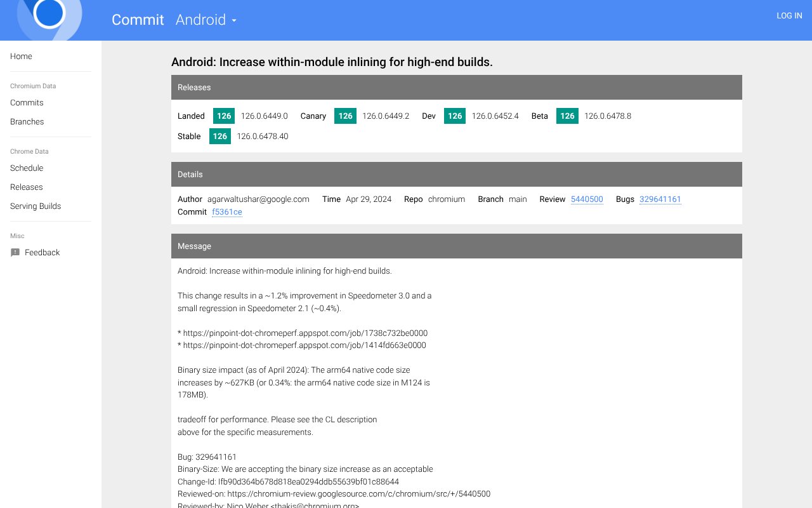The width and height of the screenshot is (812, 508).
Task: Click the Commit page title
Action: 138,20
